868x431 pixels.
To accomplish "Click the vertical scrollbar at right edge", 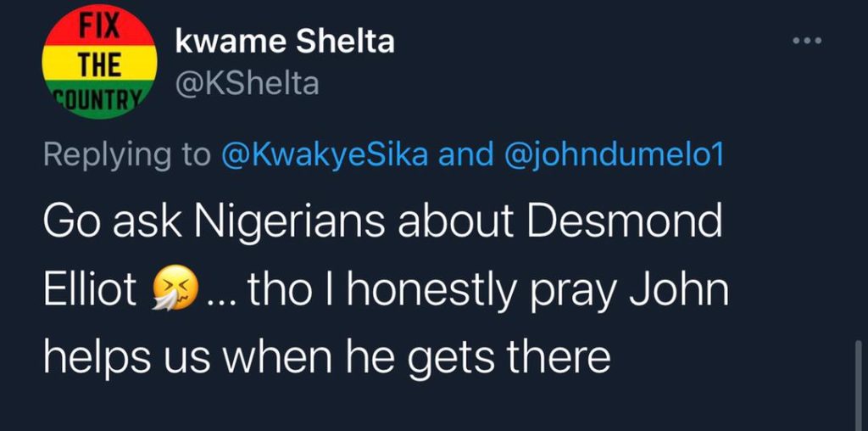I will (x=859, y=385).
